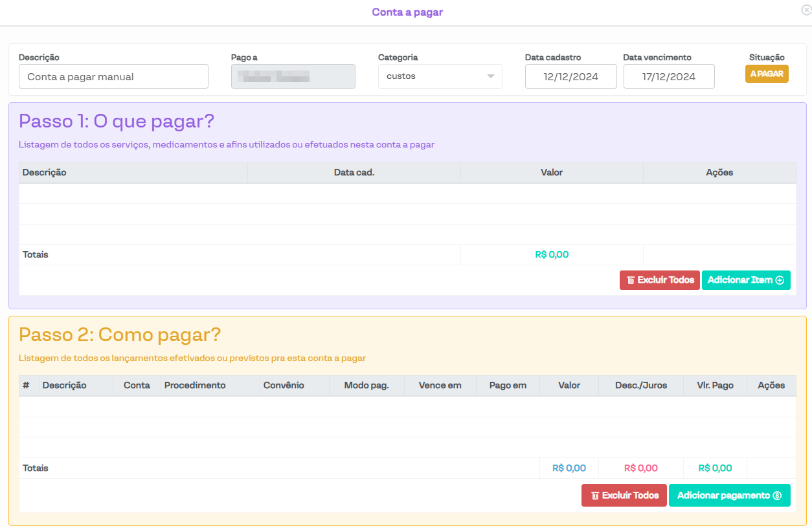Click the Modo pag. column header
This screenshot has height=528, width=812.
pos(367,386)
